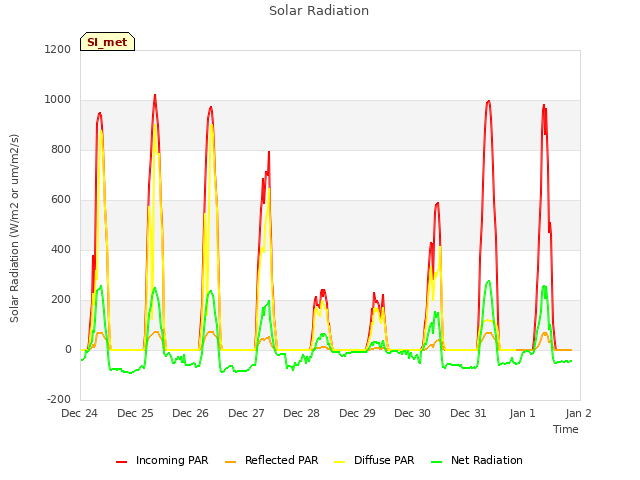The image size is (640, 480).
Task: Click the 600 y-axis value
Action: pos(61,200)
